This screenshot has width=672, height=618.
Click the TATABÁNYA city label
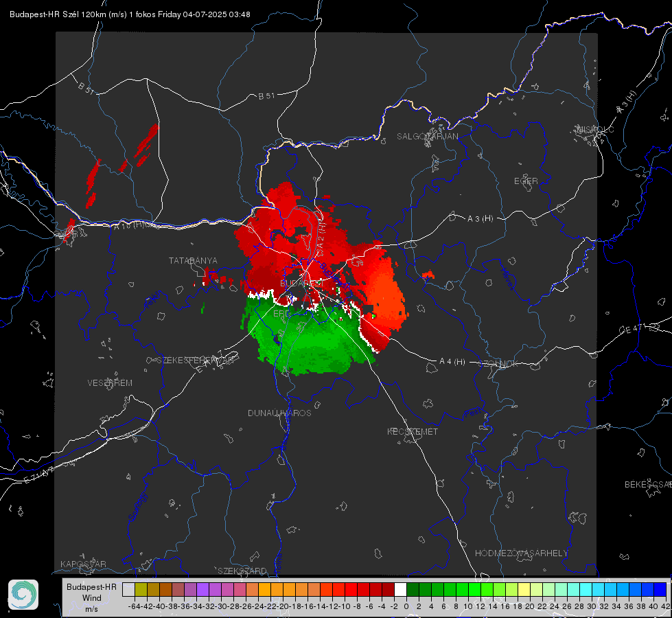pos(193,260)
